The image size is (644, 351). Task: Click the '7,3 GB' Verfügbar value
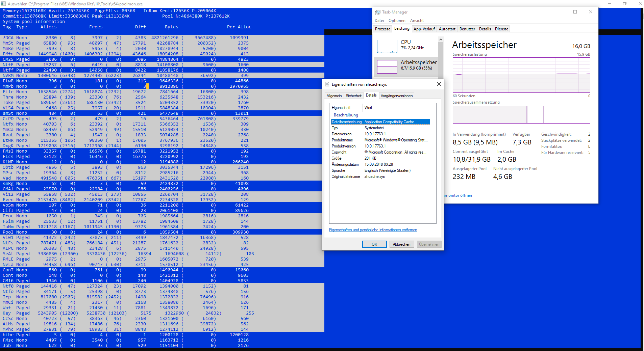click(x=522, y=142)
